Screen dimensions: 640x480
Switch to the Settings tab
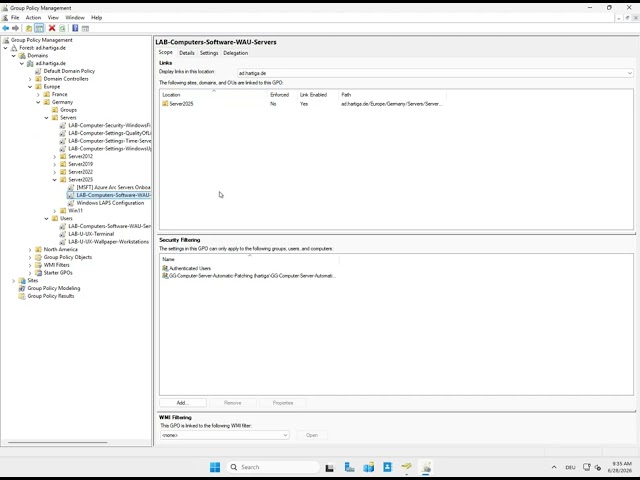209,53
